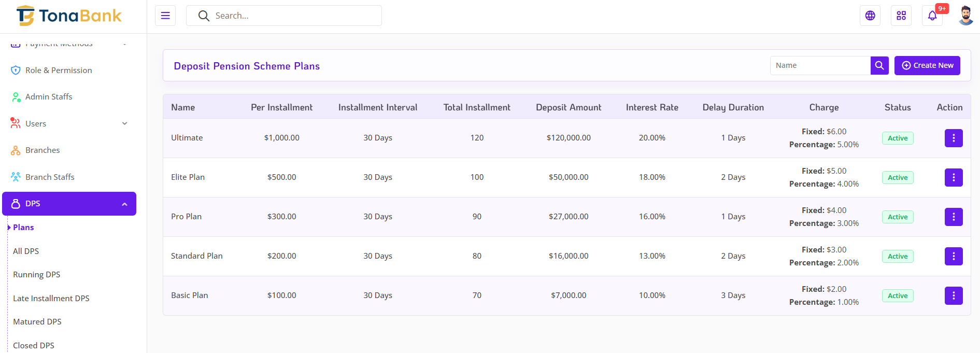Open the apps grid icon

click(901, 16)
